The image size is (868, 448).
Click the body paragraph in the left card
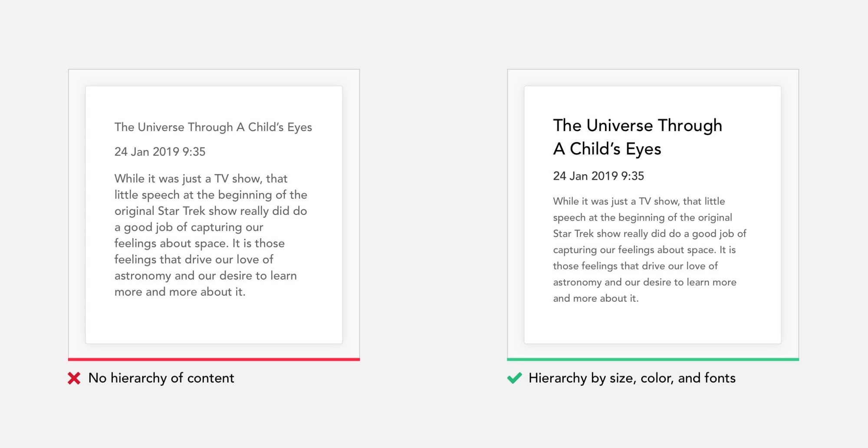[211, 235]
